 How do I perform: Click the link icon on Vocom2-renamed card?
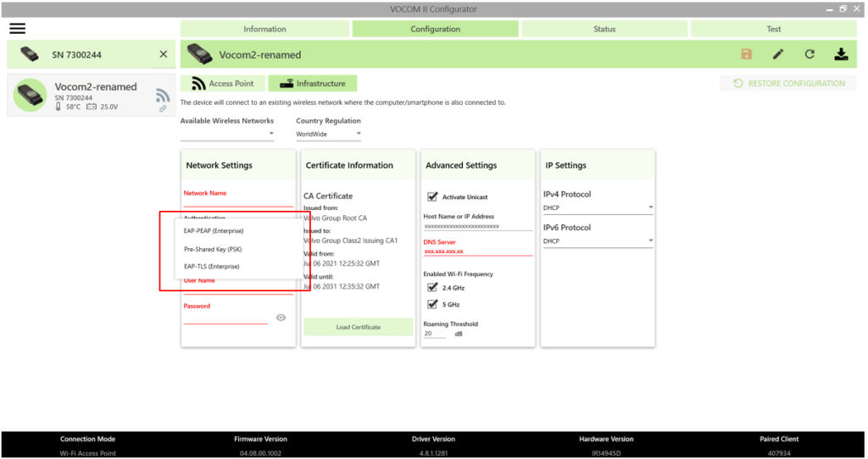coord(163,109)
